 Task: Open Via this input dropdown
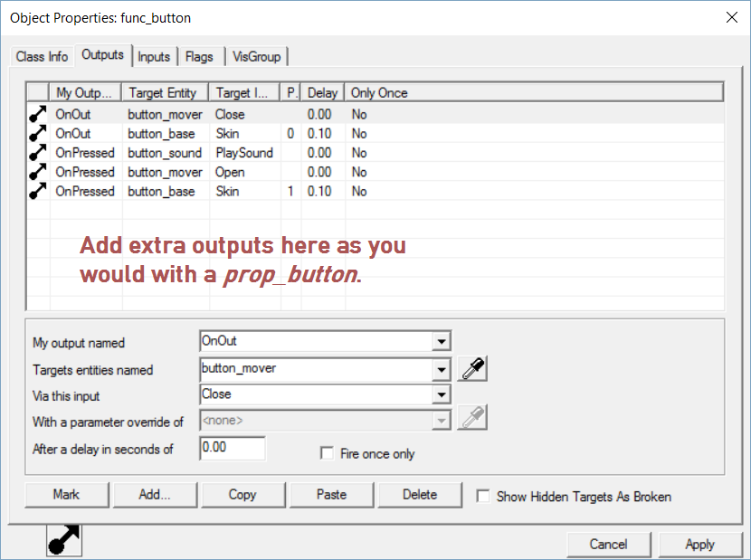(x=442, y=394)
